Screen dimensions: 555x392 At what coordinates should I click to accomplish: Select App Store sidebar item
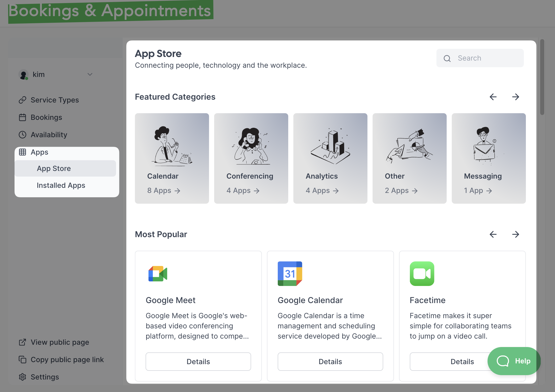[x=54, y=168]
